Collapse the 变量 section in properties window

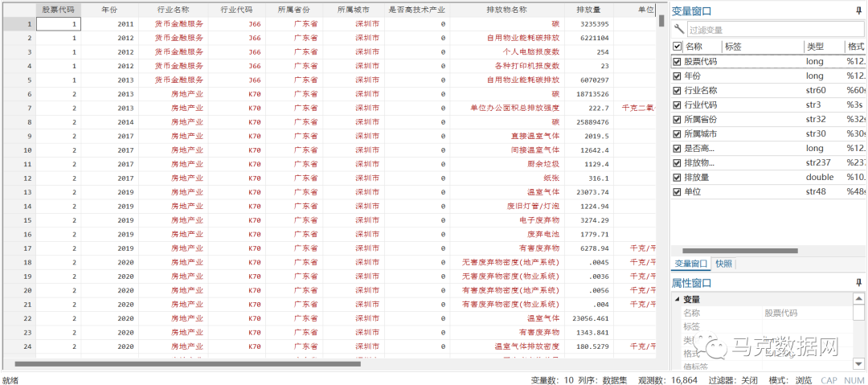[678, 300]
